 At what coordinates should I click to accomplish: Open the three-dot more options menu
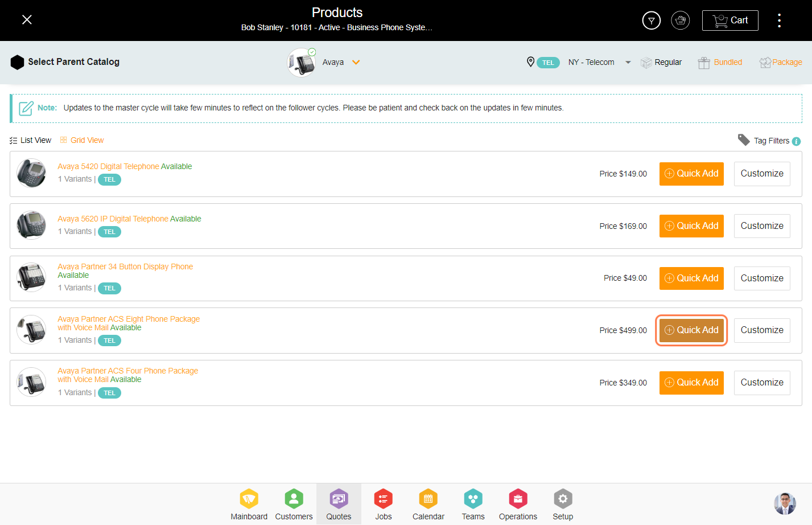[779, 20]
